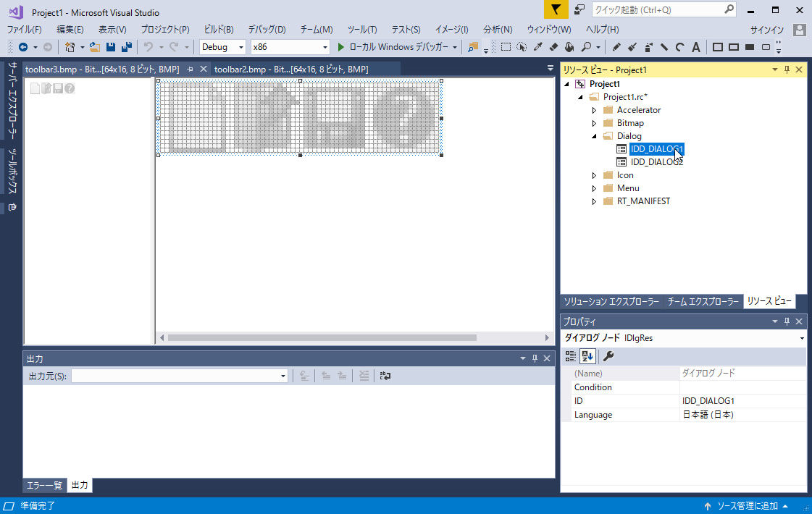Select the curve drawing tool
812x514 pixels.
coord(680,47)
